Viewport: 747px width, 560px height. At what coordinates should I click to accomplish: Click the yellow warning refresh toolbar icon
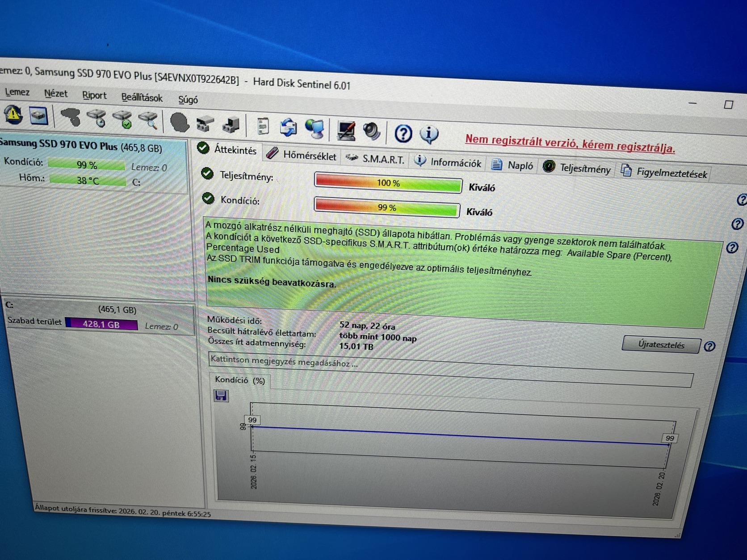pos(13,115)
